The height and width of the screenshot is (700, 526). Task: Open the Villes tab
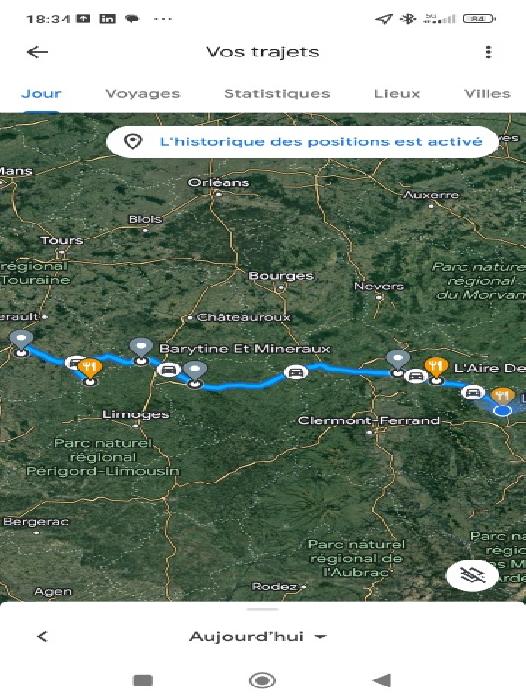coord(487,94)
